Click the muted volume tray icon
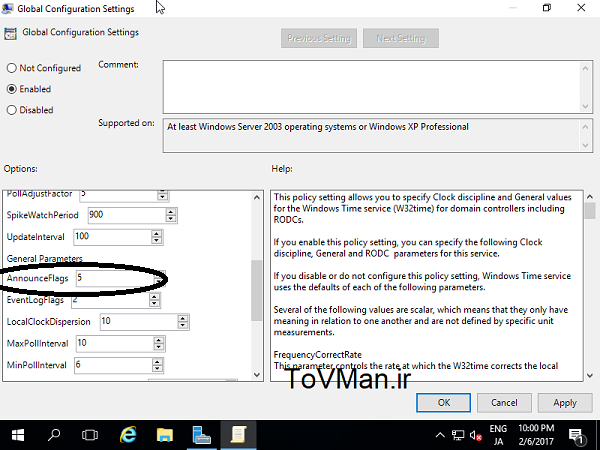 pos(476,435)
